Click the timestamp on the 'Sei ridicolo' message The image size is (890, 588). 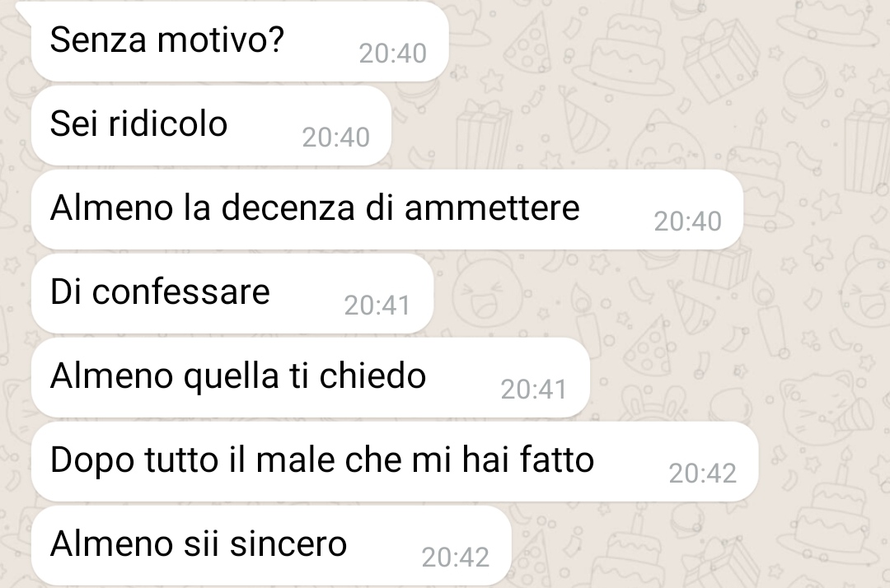[336, 138]
